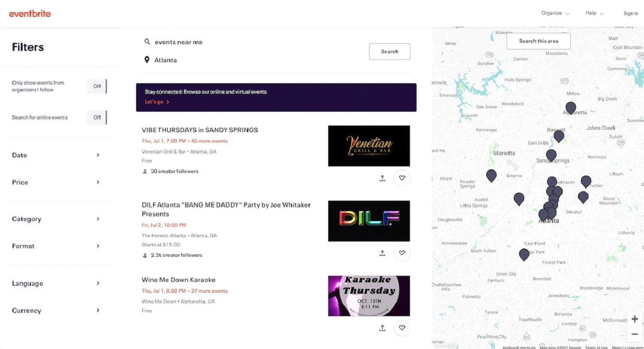Open DILF Atlanta BANG ME DADDY Party title
Image resolution: width=644 pixels, height=349 pixels.
(x=226, y=209)
